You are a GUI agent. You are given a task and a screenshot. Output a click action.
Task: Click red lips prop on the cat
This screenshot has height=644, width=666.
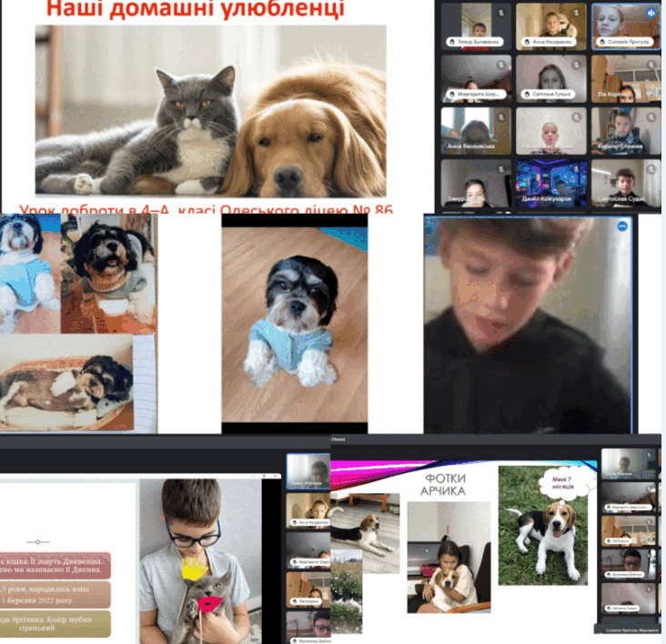pyautogui.click(x=209, y=604)
